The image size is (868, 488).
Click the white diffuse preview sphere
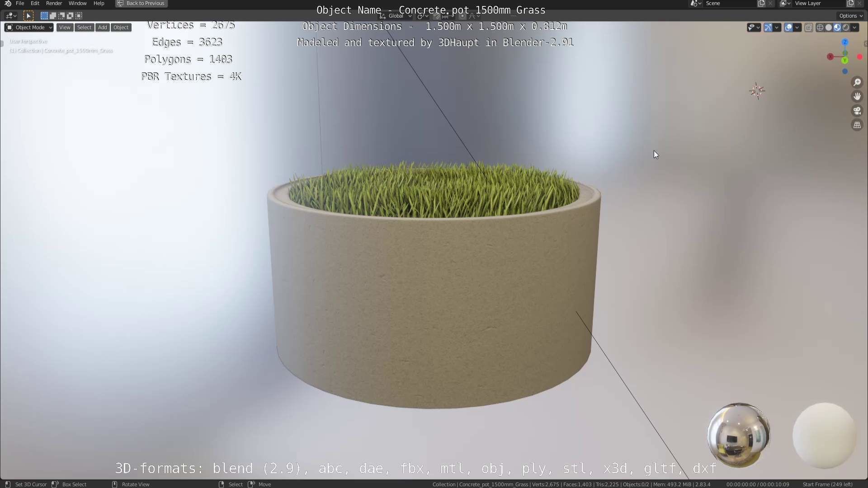(824, 435)
